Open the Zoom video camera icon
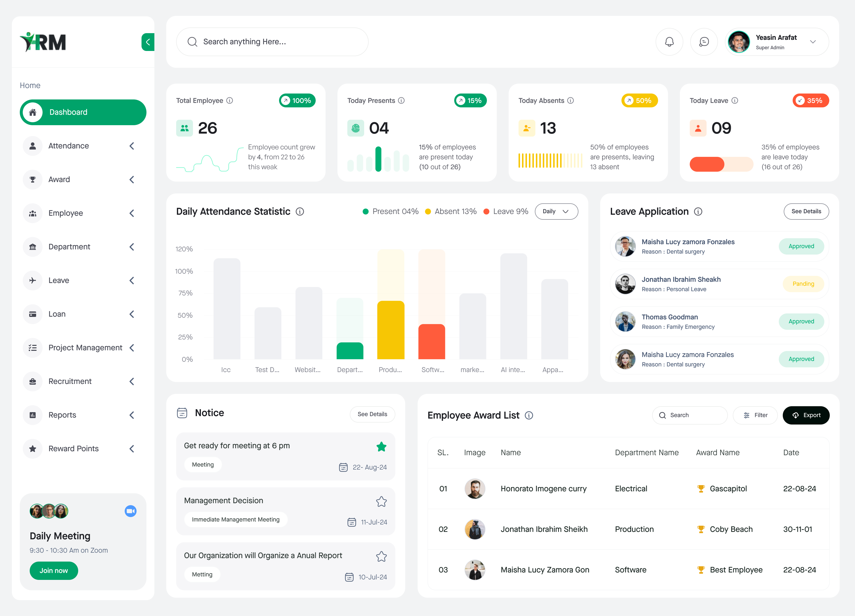Viewport: 855px width, 616px height. click(130, 511)
